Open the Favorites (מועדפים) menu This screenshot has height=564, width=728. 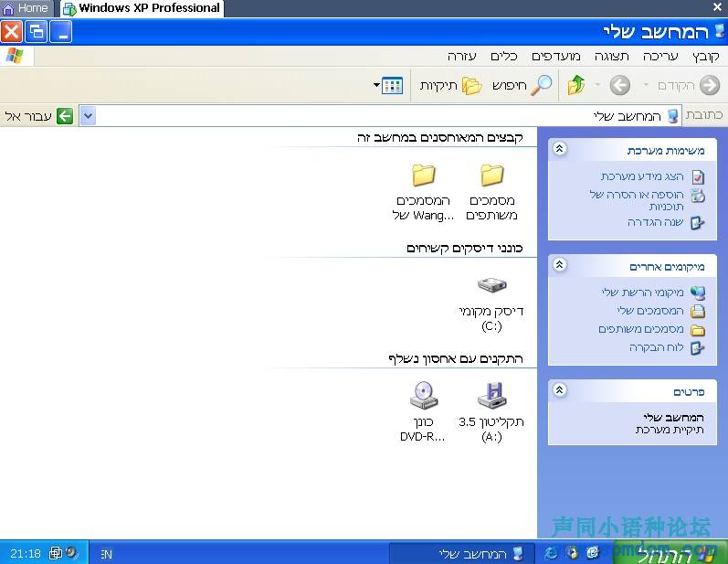click(x=555, y=57)
